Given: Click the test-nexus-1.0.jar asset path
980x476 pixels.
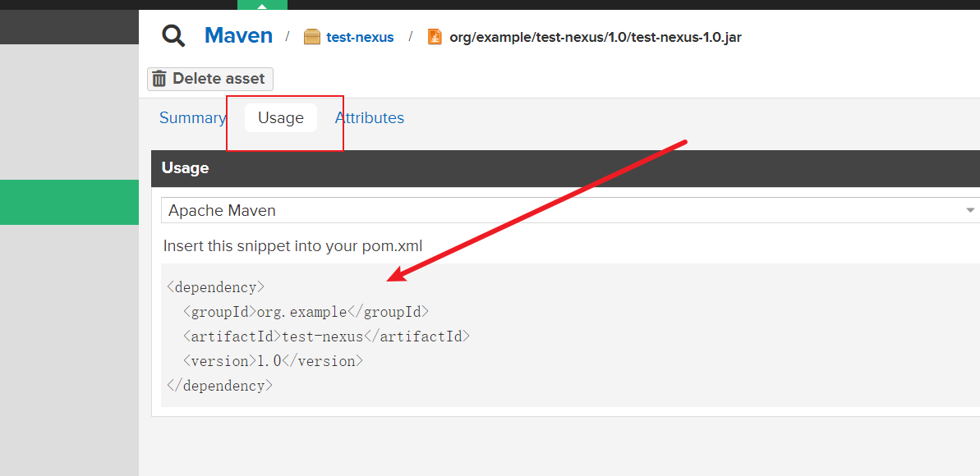Looking at the screenshot, I should coord(595,37).
